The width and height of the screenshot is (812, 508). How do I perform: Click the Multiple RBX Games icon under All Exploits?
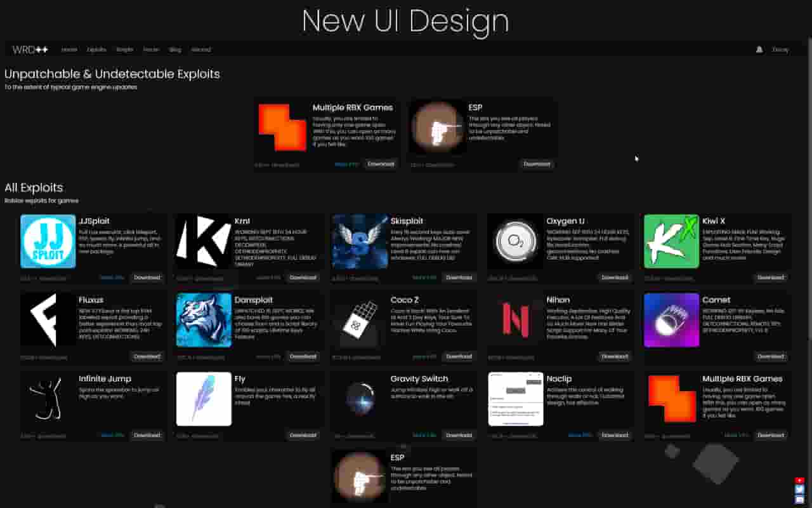[x=672, y=399]
